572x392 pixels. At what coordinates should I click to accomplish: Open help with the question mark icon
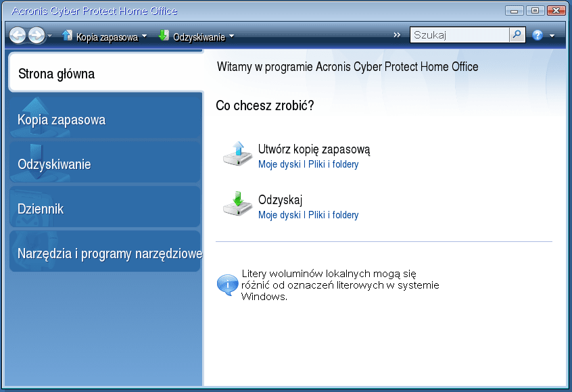(538, 35)
